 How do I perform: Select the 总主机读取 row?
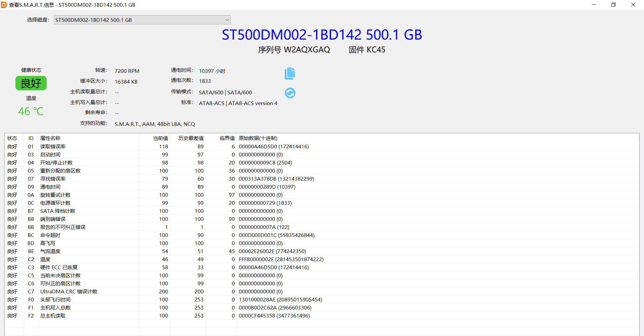[322, 316]
